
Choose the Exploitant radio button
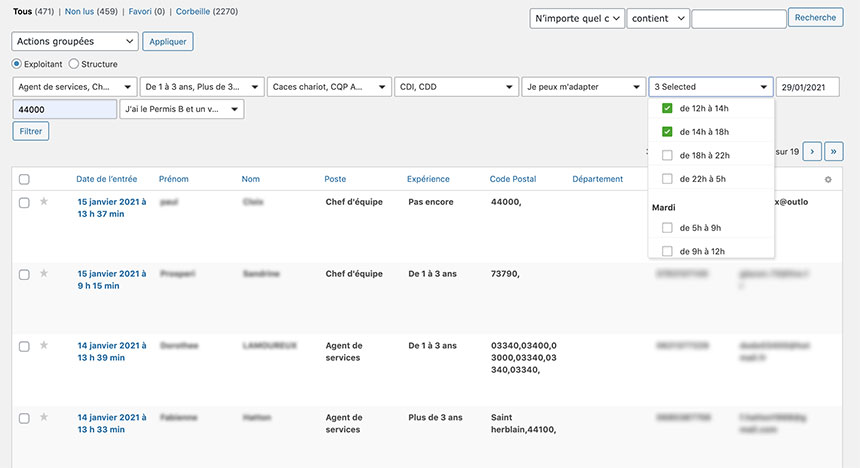point(16,64)
